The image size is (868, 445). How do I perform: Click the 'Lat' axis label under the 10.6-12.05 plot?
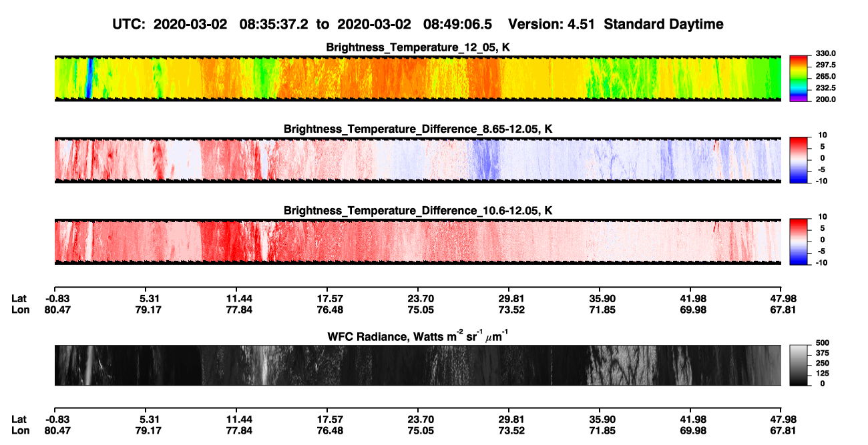(x=19, y=298)
